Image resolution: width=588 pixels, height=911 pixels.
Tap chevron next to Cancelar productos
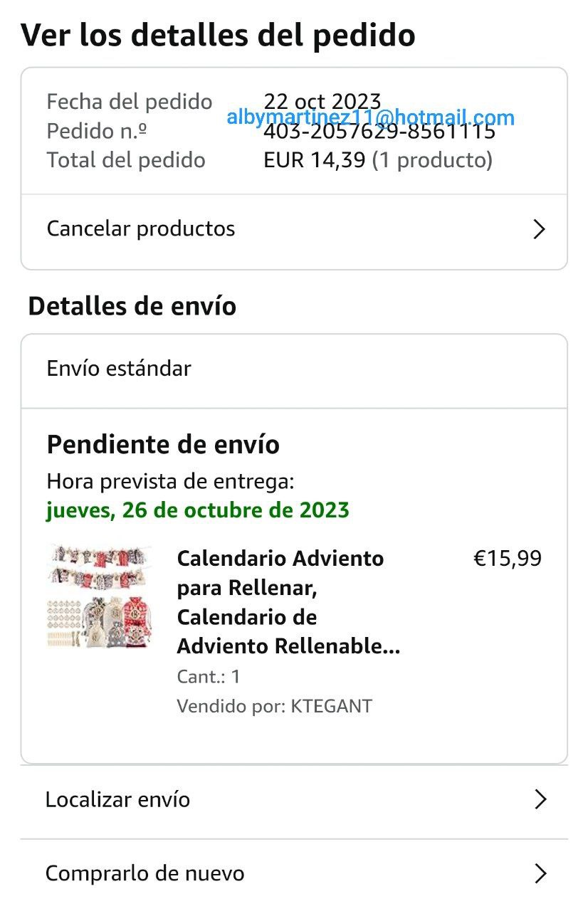[x=540, y=229]
